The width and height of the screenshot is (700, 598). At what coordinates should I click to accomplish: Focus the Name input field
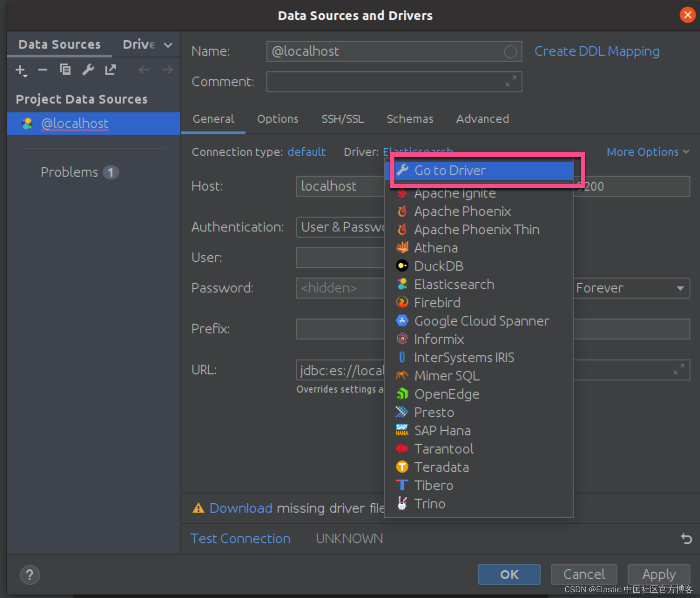(x=394, y=51)
